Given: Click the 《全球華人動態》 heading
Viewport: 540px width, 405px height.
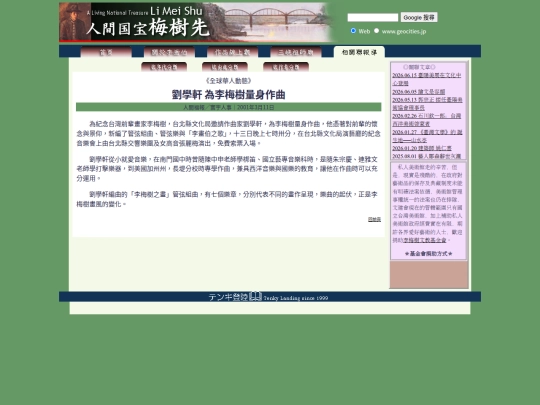Looking at the screenshot, I should pos(229,81).
